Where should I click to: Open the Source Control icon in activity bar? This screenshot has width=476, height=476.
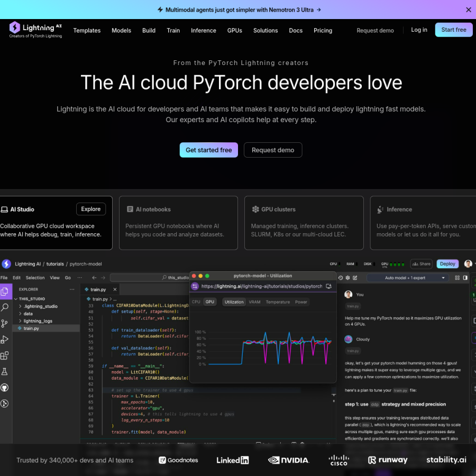point(5,323)
